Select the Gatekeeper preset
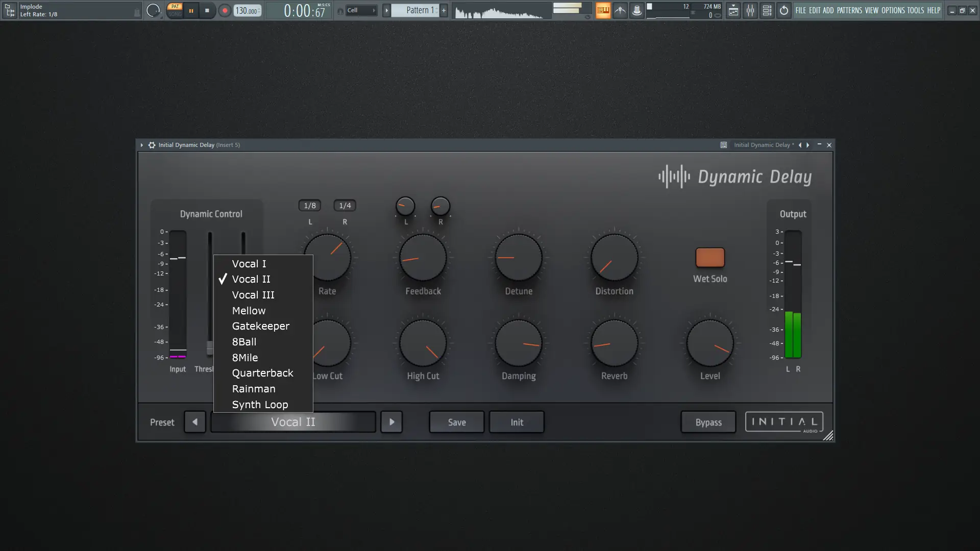Image resolution: width=980 pixels, height=551 pixels. (x=260, y=326)
